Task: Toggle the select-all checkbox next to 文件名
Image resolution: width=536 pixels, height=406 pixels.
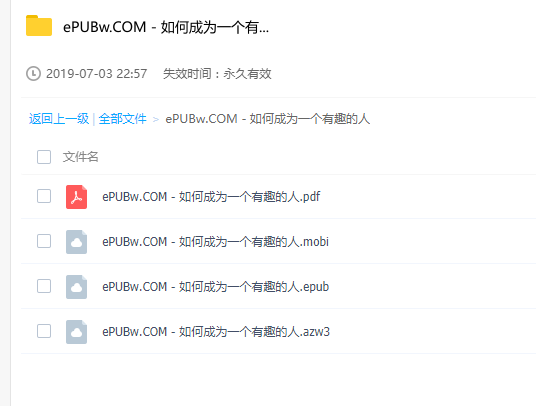Action: point(44,157)
